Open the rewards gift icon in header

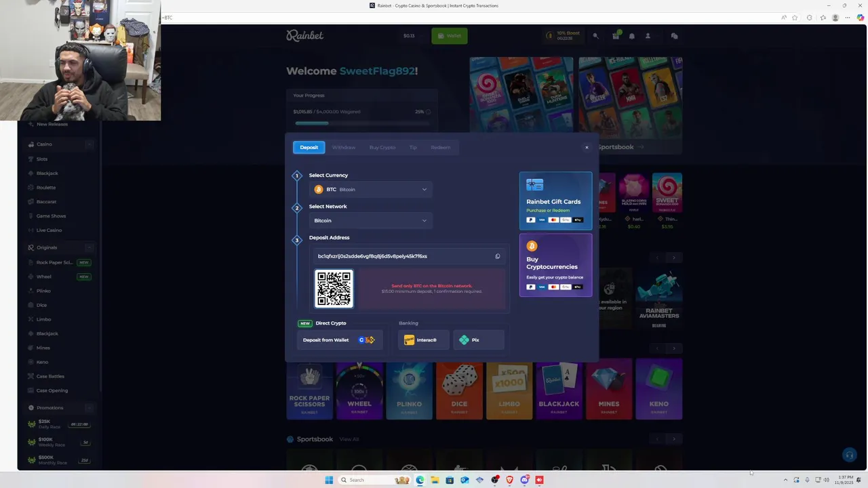pos(616,36)
